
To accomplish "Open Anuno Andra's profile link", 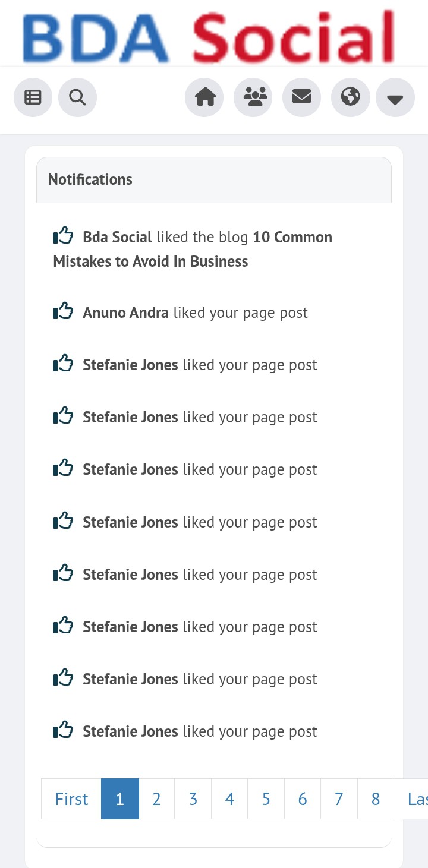I will pyautogui.click(x=126, y=313).
